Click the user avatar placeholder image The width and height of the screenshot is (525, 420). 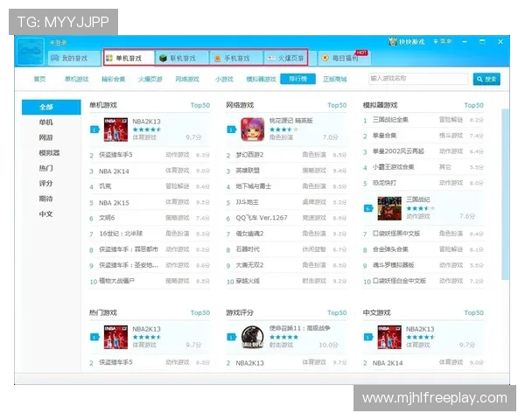31,51
